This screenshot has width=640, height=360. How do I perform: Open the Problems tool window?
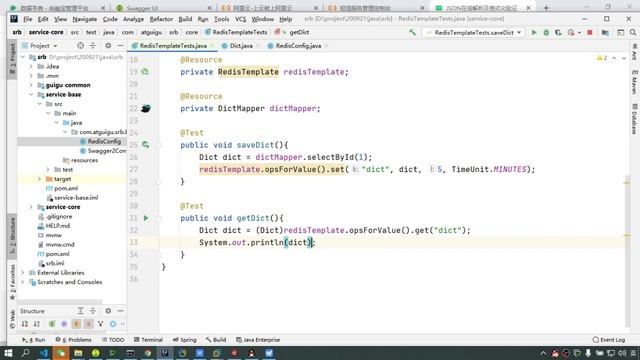pyautogui.click(x=73, y=340)
